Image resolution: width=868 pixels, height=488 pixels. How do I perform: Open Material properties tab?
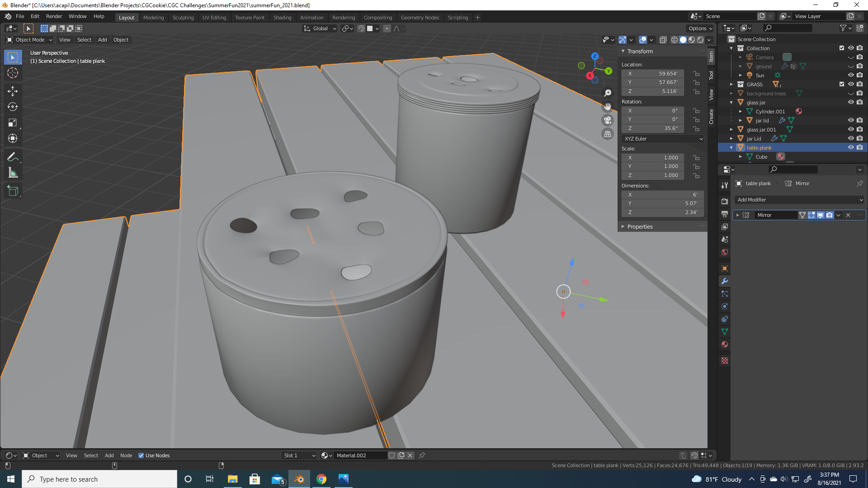click(725, 344)
